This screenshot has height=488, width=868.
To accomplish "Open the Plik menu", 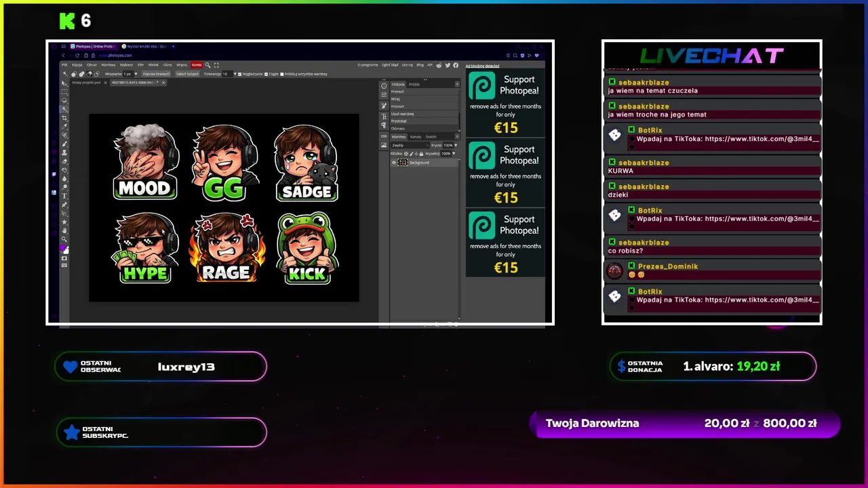I will 64,65.
